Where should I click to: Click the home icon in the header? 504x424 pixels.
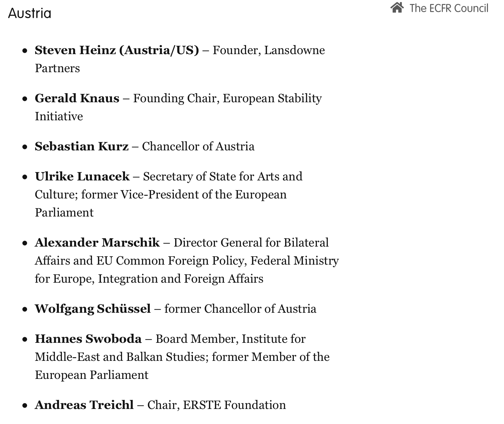point(397,8)
